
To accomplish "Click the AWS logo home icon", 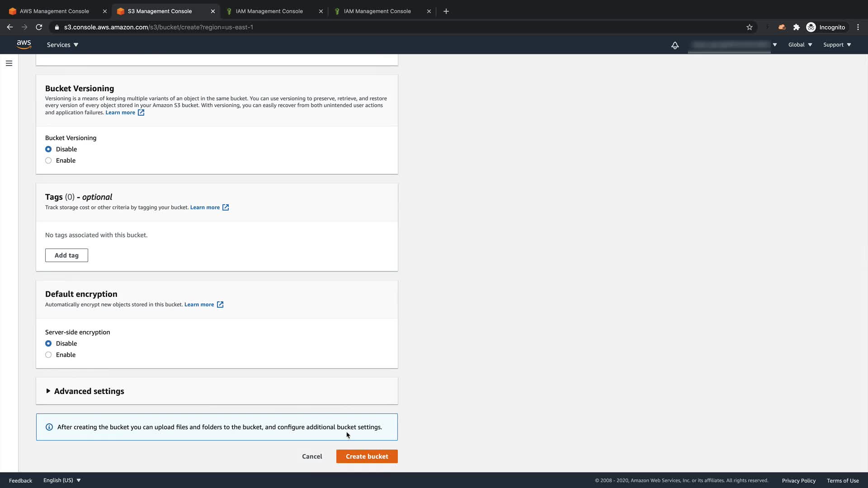I will pos(24,44).
